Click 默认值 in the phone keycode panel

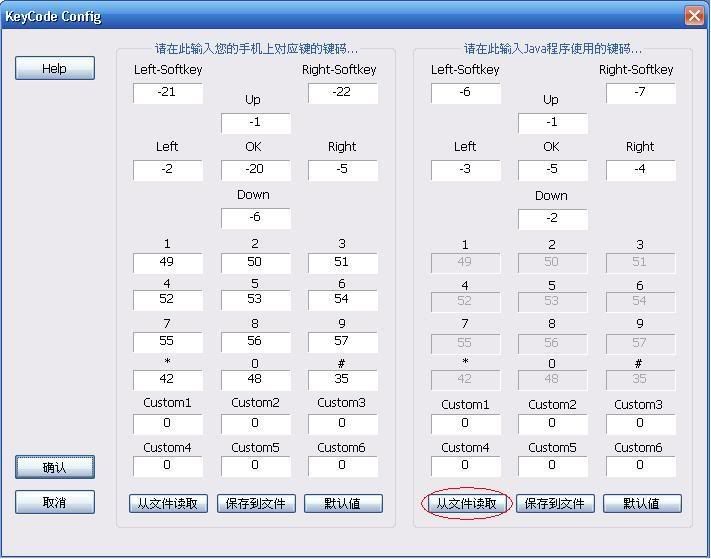point(343,504)
